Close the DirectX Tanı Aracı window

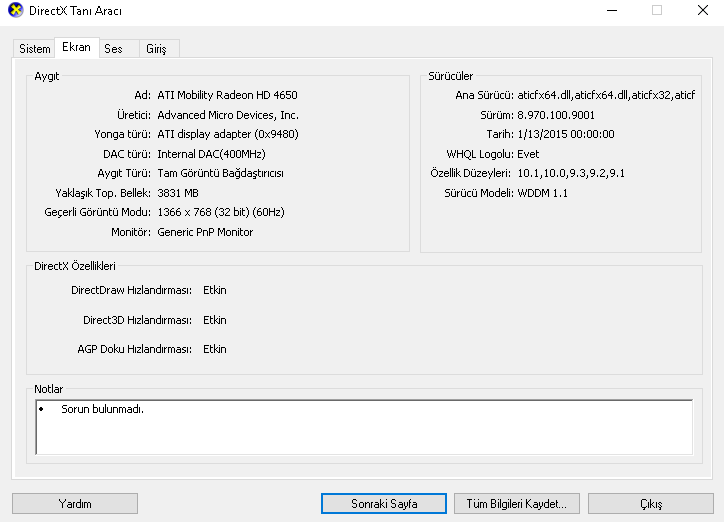[703, 11]
